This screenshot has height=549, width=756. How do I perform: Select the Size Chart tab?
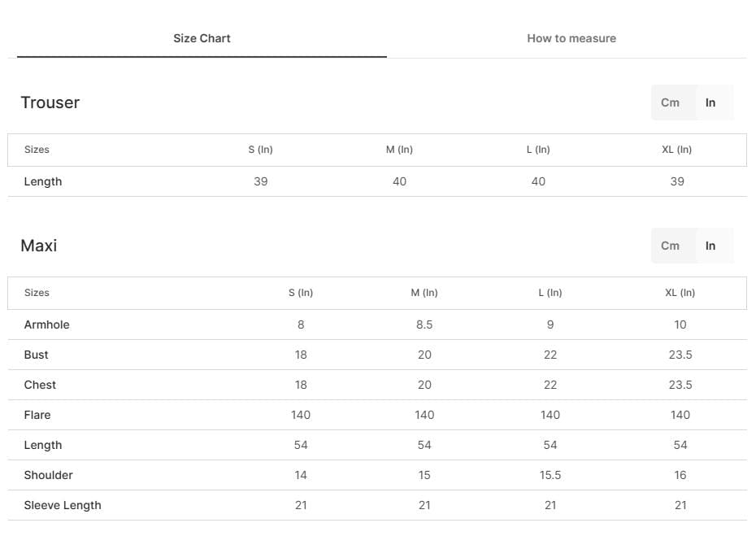click(x=202, y=38)
